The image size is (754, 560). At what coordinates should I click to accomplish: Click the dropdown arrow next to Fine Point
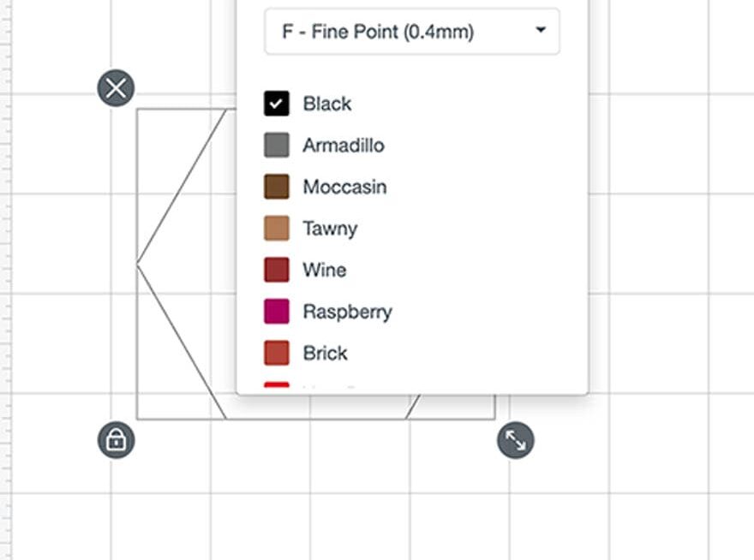coord(541,32)
